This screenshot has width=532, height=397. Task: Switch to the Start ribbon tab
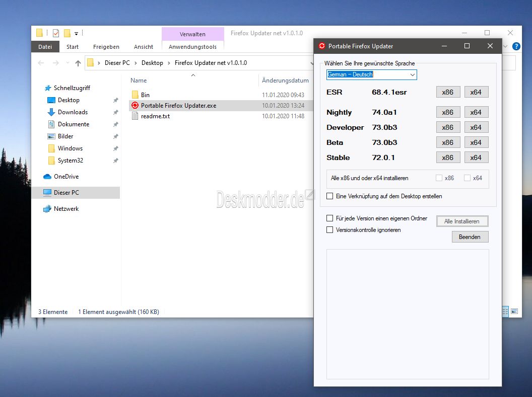[x=72, y=47]
